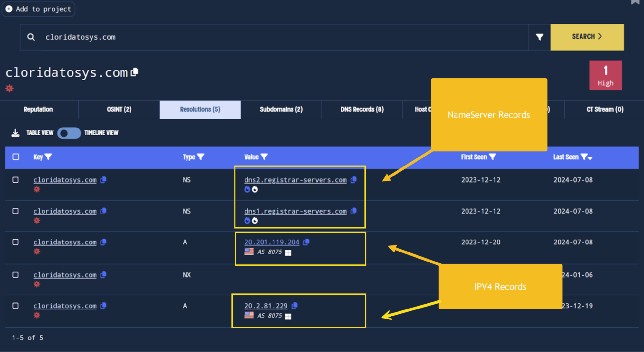Click the Microsoft logo beside AS 8075 under 20.201.119.204
Viewport: 644px width, 352px height.
(x=288, y=253)
